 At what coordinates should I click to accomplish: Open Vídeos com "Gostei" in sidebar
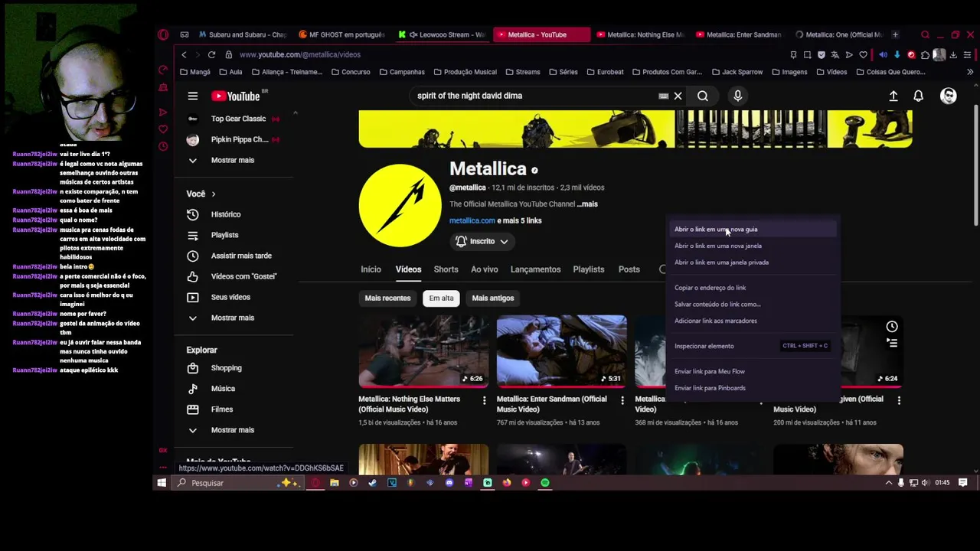click(243, 276)
